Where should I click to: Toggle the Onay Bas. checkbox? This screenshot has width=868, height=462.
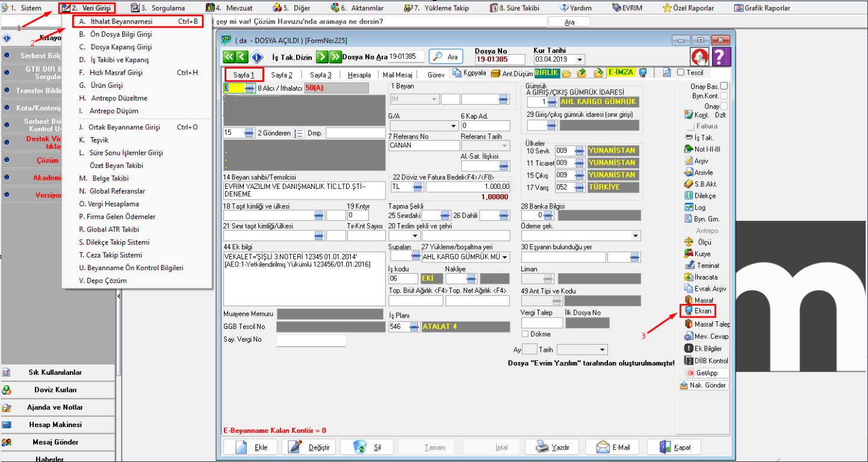[x=724, y=86]
